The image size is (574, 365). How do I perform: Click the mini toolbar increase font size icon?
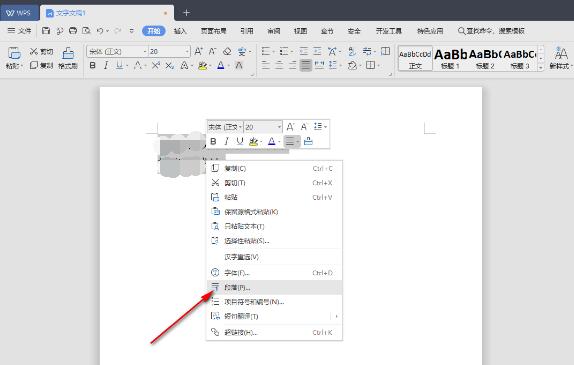[x=290, y=127]
